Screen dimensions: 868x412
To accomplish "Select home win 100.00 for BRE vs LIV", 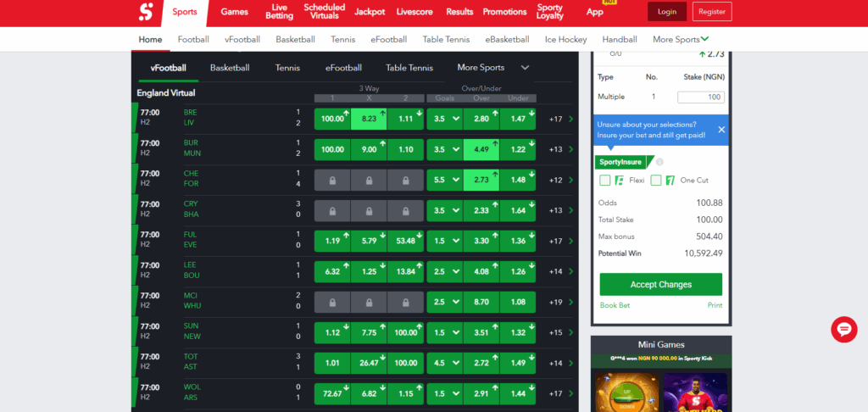I will click(332, 119).
